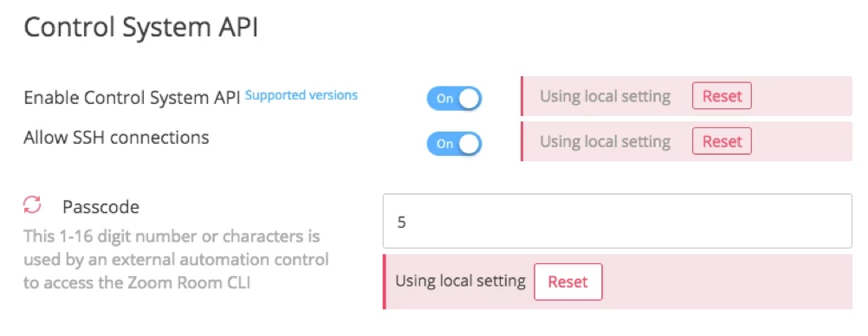Open the Supported versions link
Screen dimensions: 868x336
tap(301, 95)
